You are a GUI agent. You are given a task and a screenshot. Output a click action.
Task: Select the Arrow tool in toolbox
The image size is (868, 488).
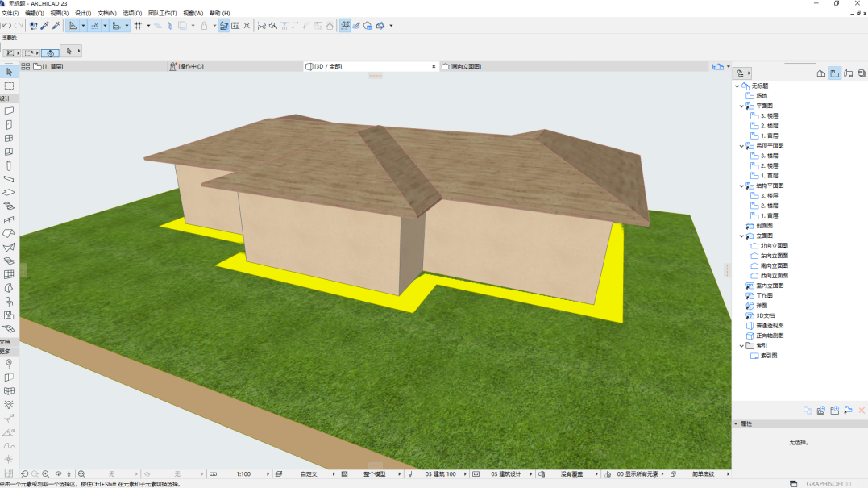[9, 72]
